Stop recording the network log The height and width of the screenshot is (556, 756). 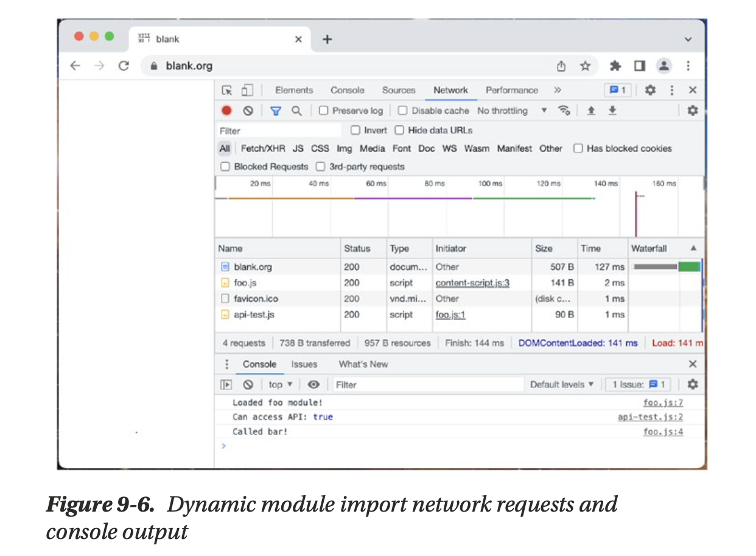pyautogui.click(x=226, y=111)
